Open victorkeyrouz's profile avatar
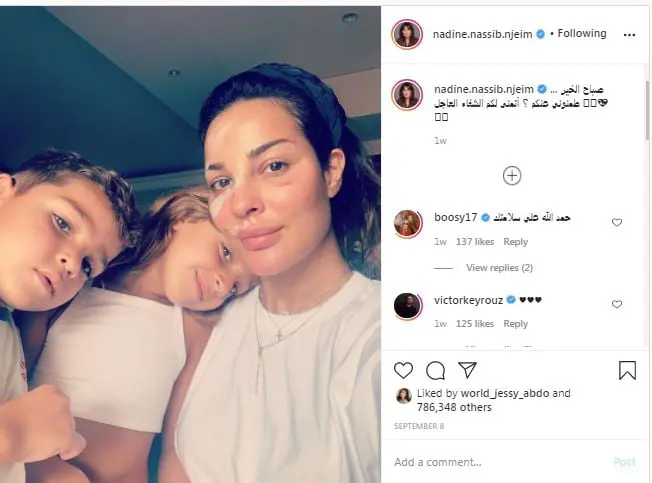Viewport: 652px width, 483px height. [407, 306]
